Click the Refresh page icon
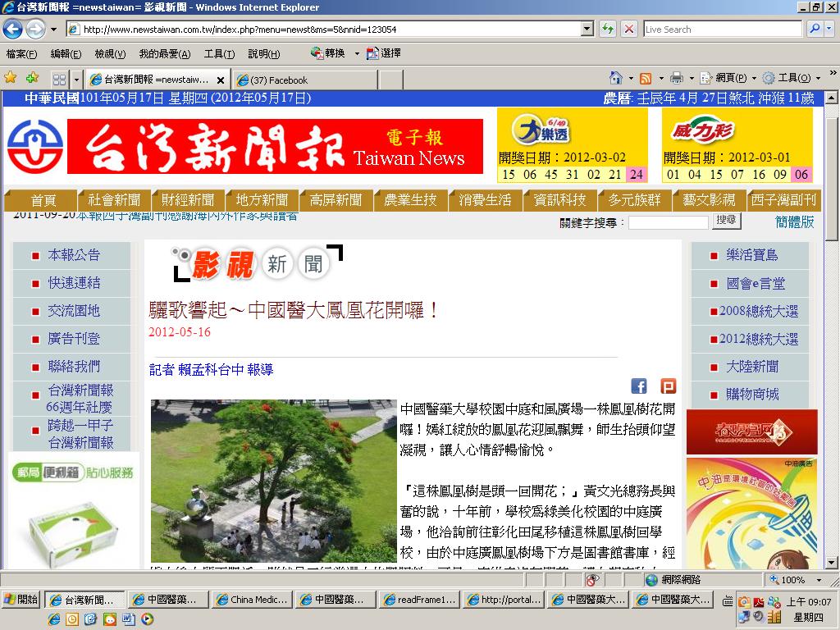The height and width of the screenshot is (630, 840). tap(608, 29)
